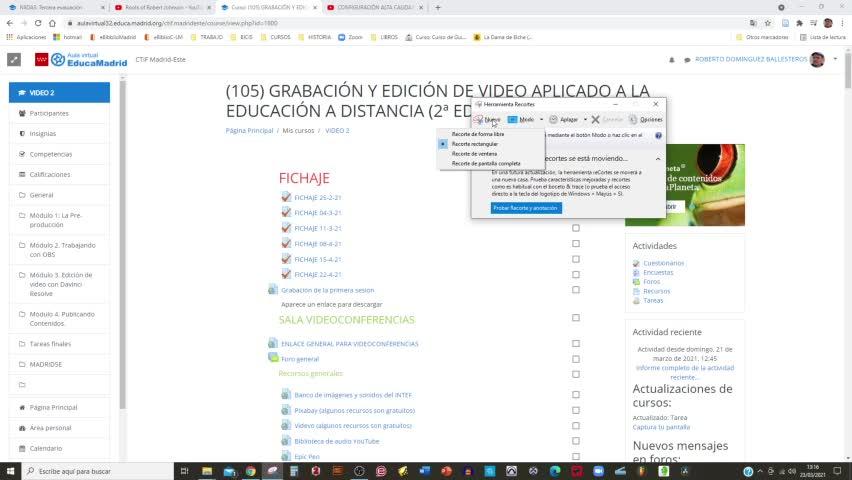Open the Modo dropdown arrow in Herramienta Recortes
Image resolution: width=852 pixels, height=480 pixels.
click(541, 120)
